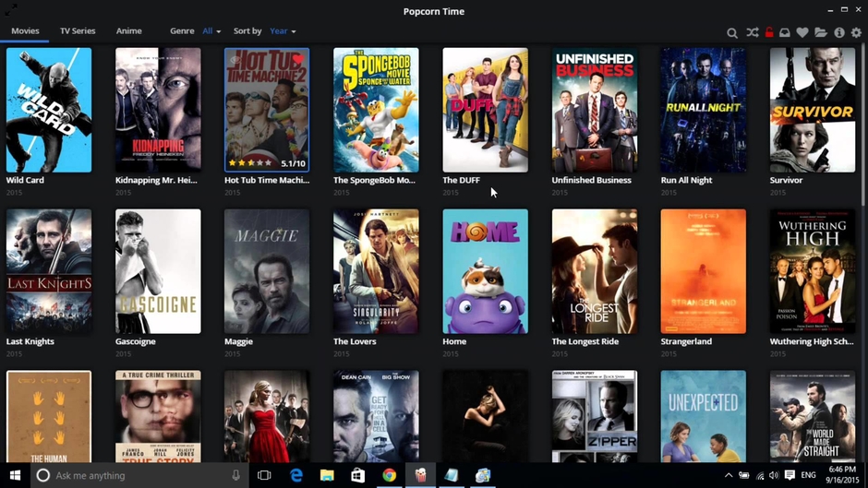Image resolution: width=868 pixels, height=488 pixels.
Task: Click the fullscreen arrows icon at top left
Action: 11,9
